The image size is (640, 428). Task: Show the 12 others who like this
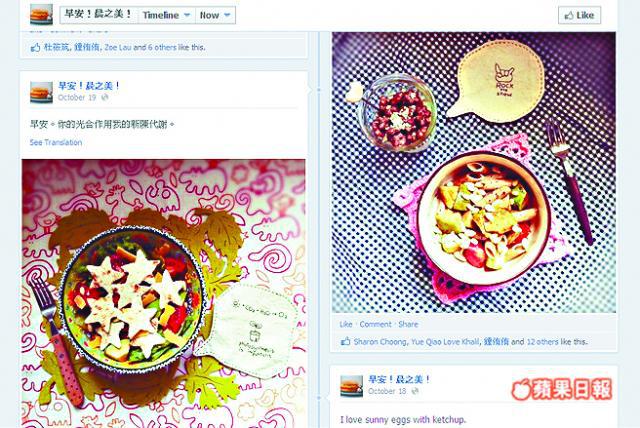(x=542, y=342)
